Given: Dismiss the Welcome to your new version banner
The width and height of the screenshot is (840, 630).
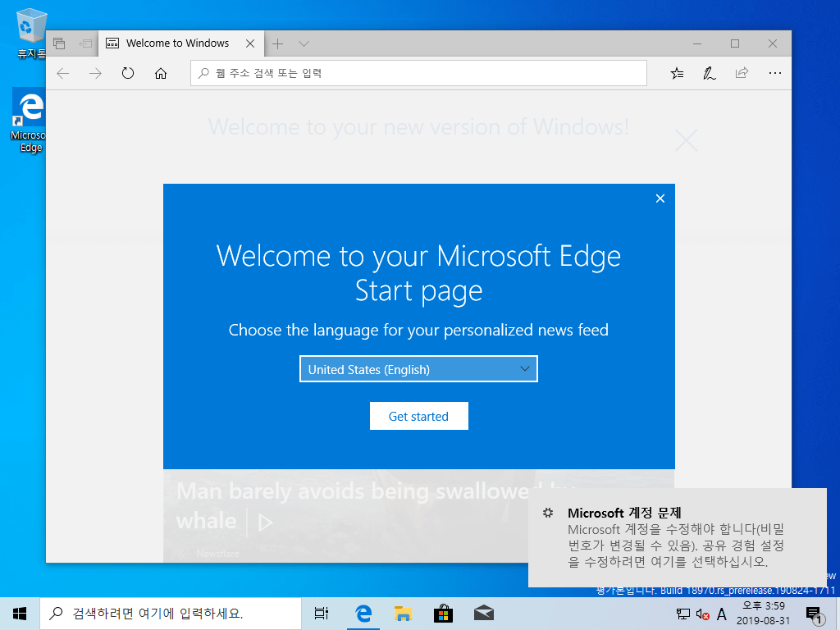Looking at the screenshot, I should point(686,140).
